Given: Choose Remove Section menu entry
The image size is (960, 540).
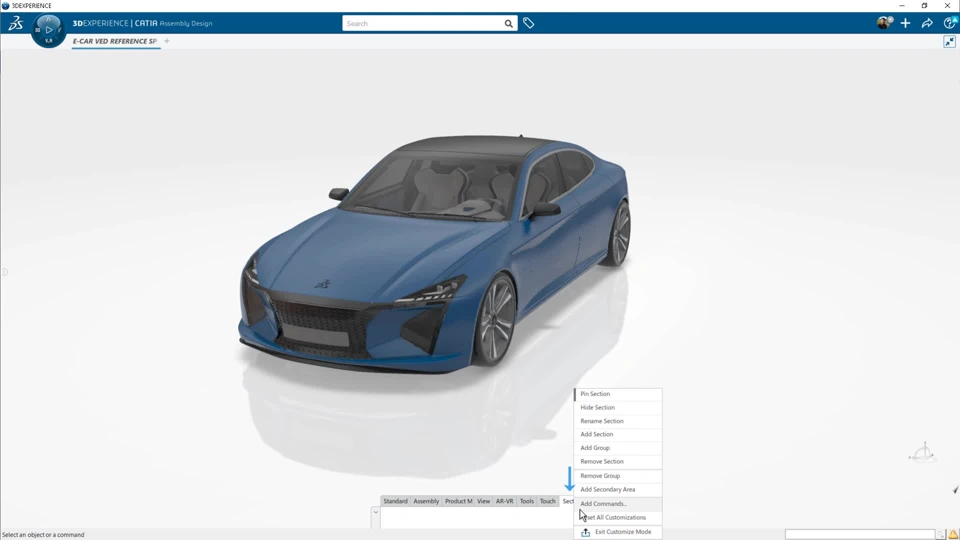Looking at the screenshot, I should tap(618, 461).
